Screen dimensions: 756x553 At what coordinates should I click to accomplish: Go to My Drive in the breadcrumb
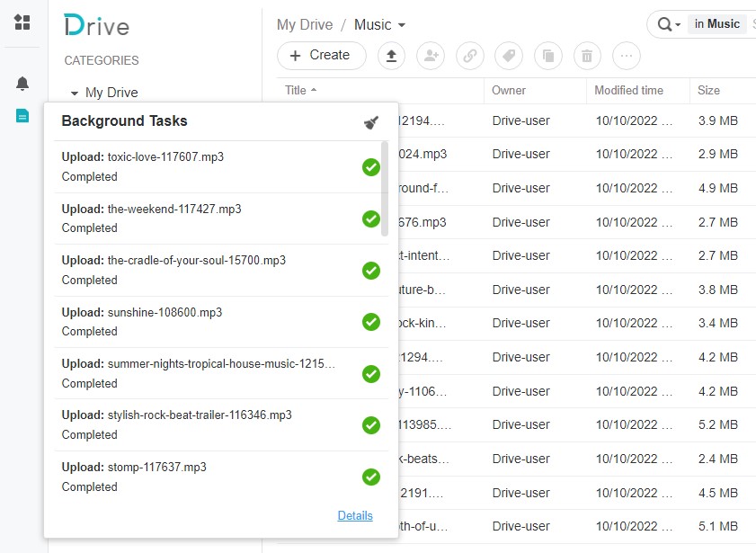click(x=305, y=24)
